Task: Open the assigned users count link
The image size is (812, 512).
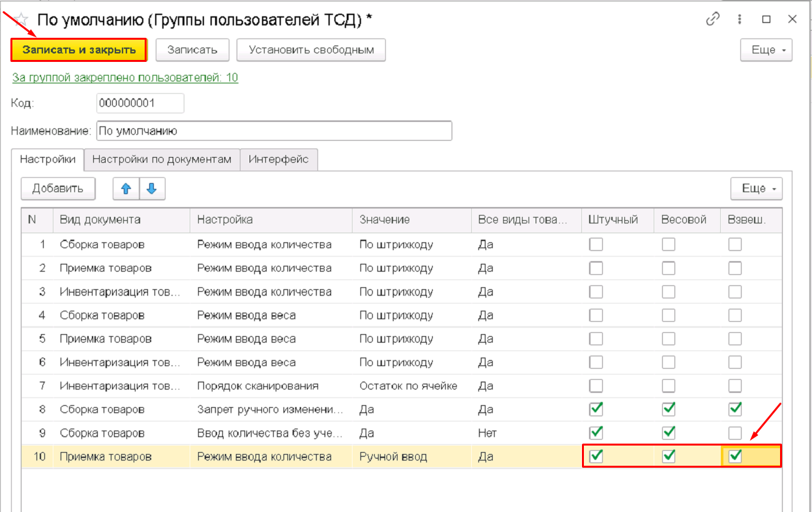Action: tap(125, 78)
